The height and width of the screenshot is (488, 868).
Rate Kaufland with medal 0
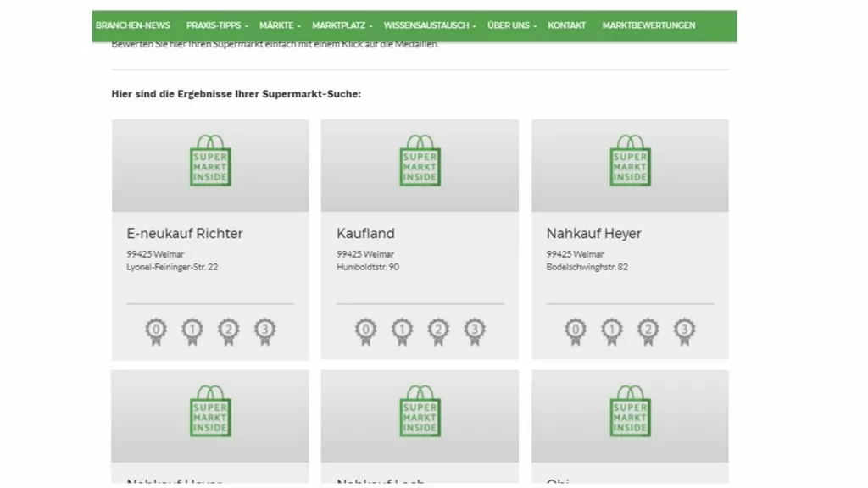coord(366,331)
